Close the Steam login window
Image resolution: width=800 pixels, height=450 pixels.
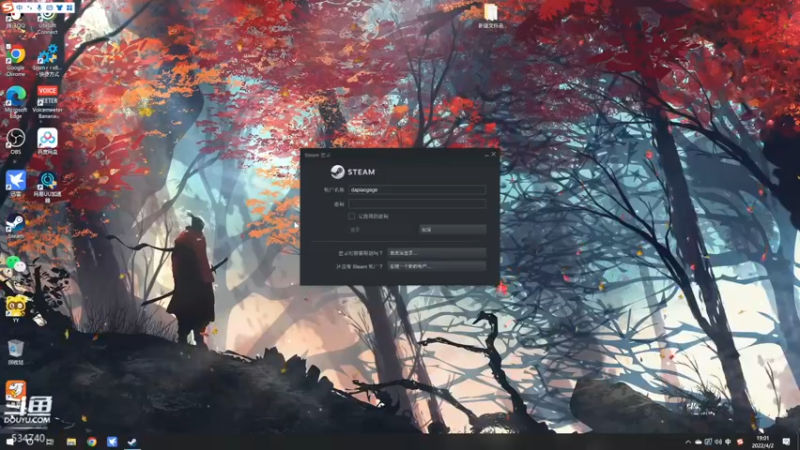(493, 154)
